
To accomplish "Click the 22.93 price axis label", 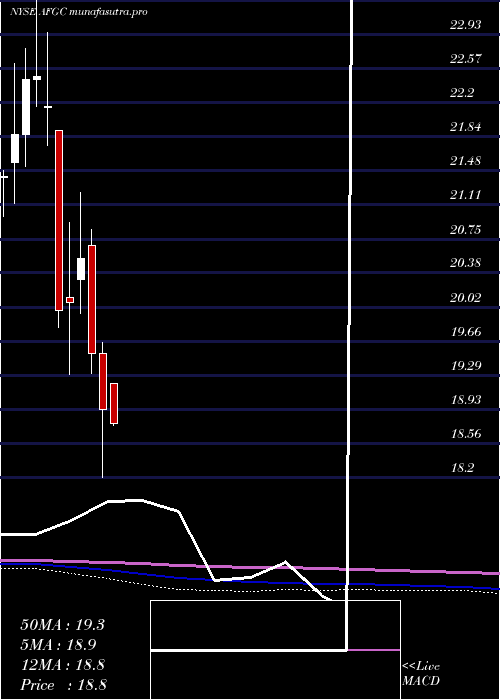I will pos(466,25).
